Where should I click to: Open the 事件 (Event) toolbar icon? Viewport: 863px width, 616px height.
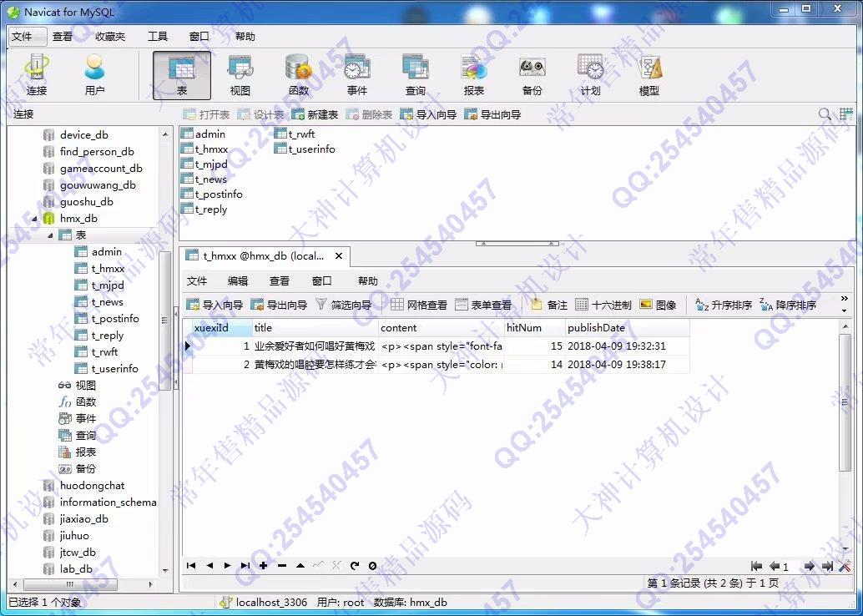(x=356, y=75)
